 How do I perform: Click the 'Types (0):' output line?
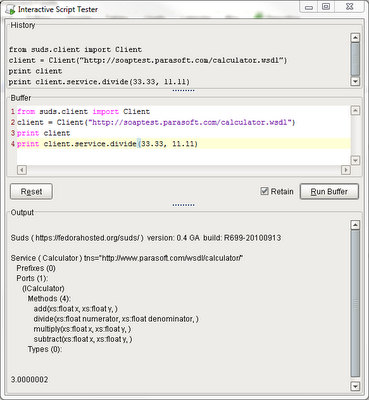[45, 349]
